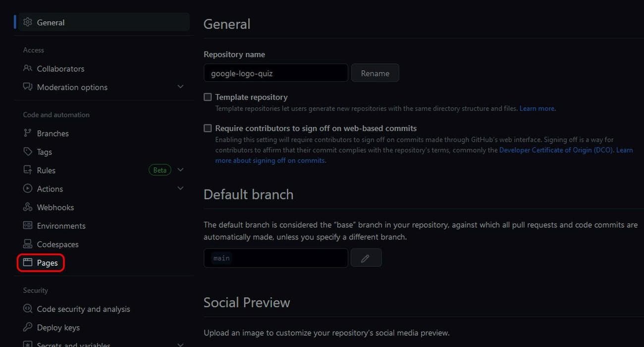The width and height of the screenshot is (644, 347).
Task: Open Code security and analysis settings
Action: 83,309
